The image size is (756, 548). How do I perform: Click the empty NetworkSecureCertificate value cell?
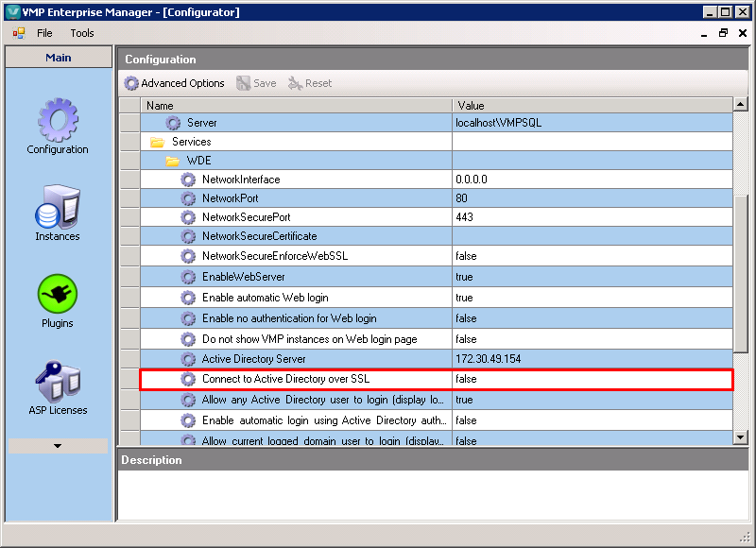[593, 236]
